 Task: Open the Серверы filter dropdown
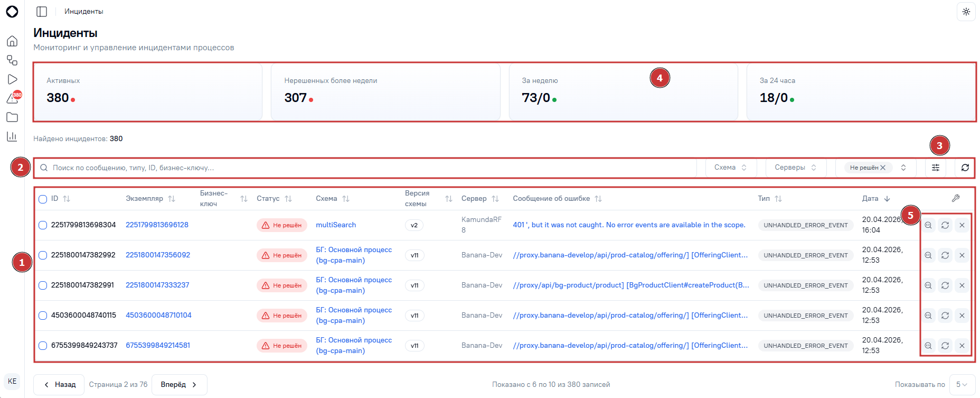tap(796, 168)
